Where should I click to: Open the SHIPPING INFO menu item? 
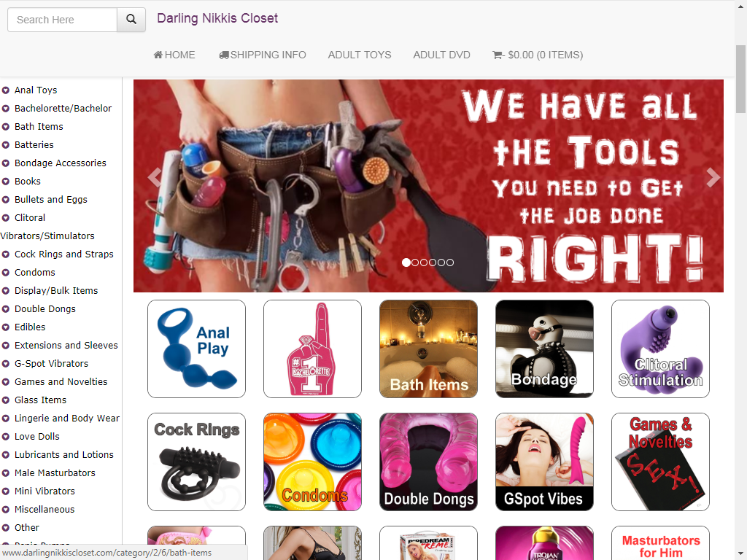[263, 55]
